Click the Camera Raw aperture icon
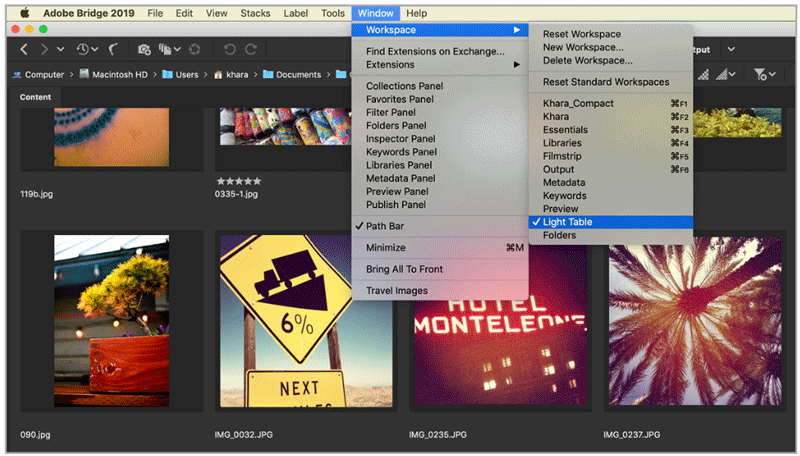The image size is (800, 456). tap(194, 49)
